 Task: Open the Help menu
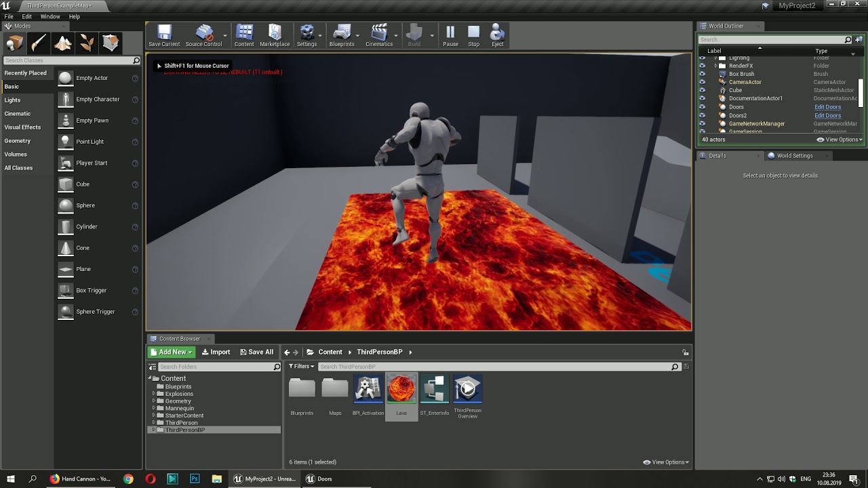point(75,16)
